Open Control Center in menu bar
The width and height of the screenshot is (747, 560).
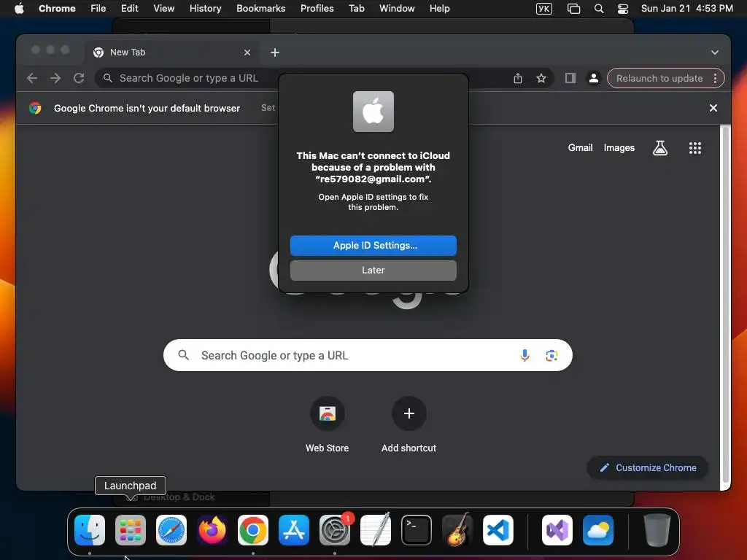[623, 9]
